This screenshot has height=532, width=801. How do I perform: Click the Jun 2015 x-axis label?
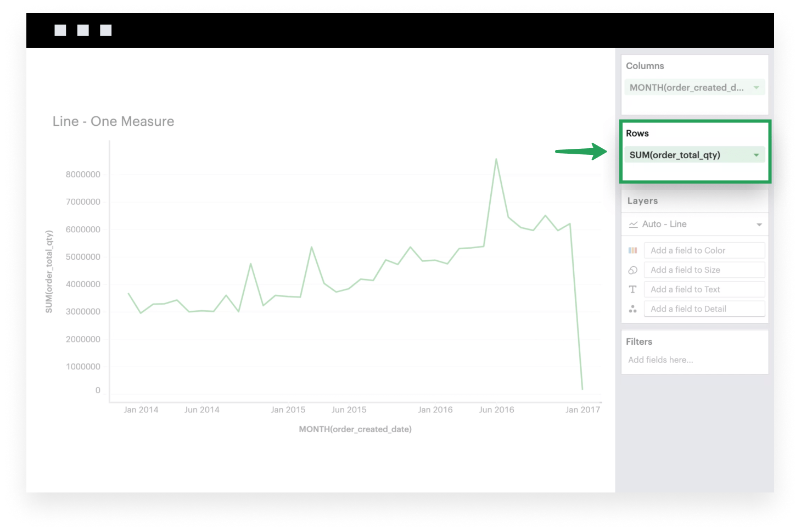tap(349, 410)
